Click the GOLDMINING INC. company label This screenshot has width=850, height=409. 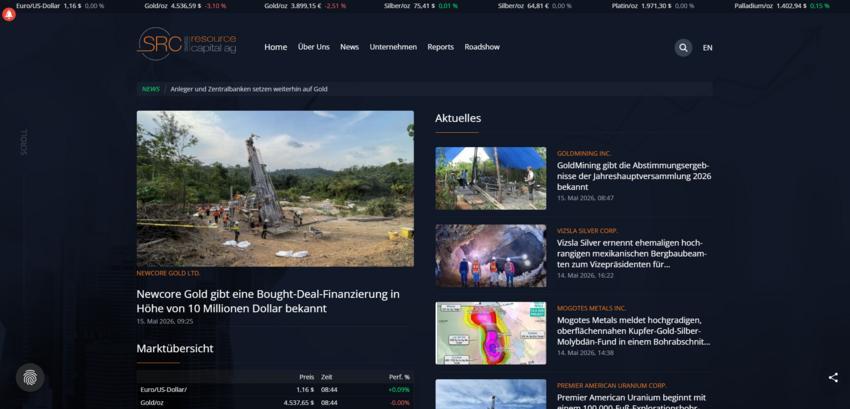[584, 154]
